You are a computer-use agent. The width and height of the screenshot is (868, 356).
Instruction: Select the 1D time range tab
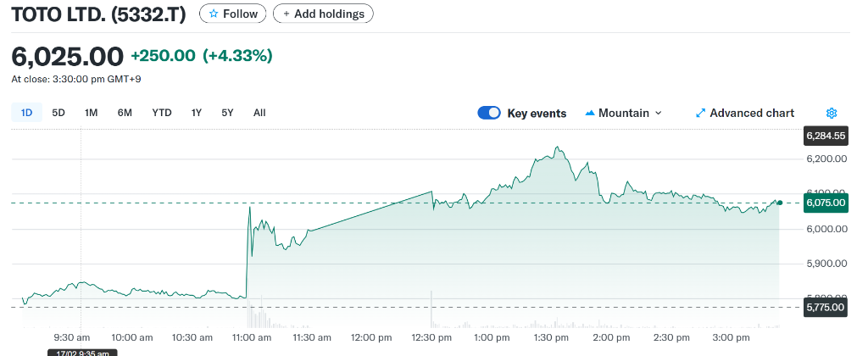point(26,112)
